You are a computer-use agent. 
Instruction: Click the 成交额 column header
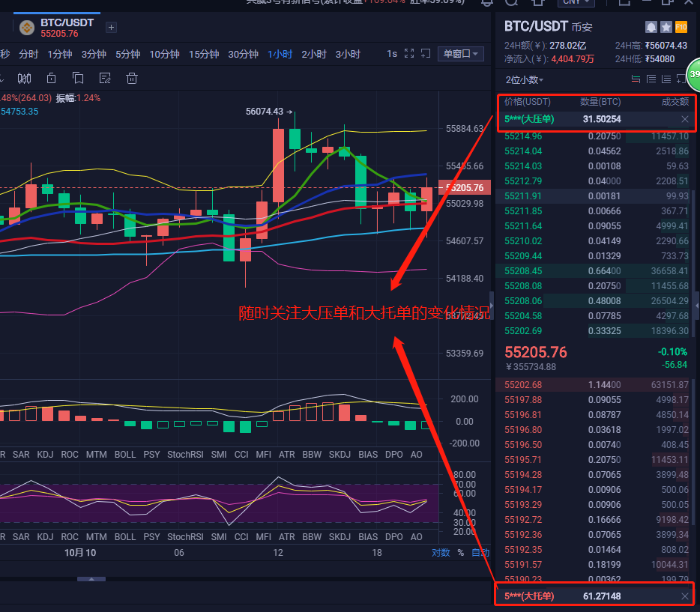tap(675, 102)
